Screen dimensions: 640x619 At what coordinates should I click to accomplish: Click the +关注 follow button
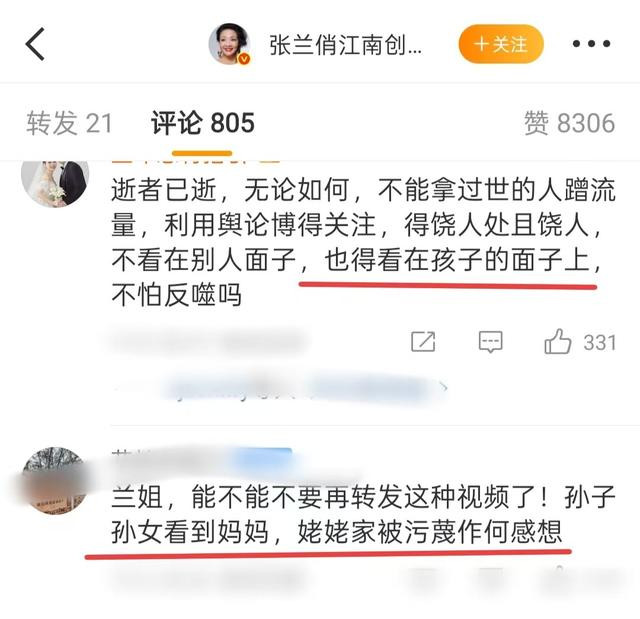pyautogui.click(x=501, y=44)
